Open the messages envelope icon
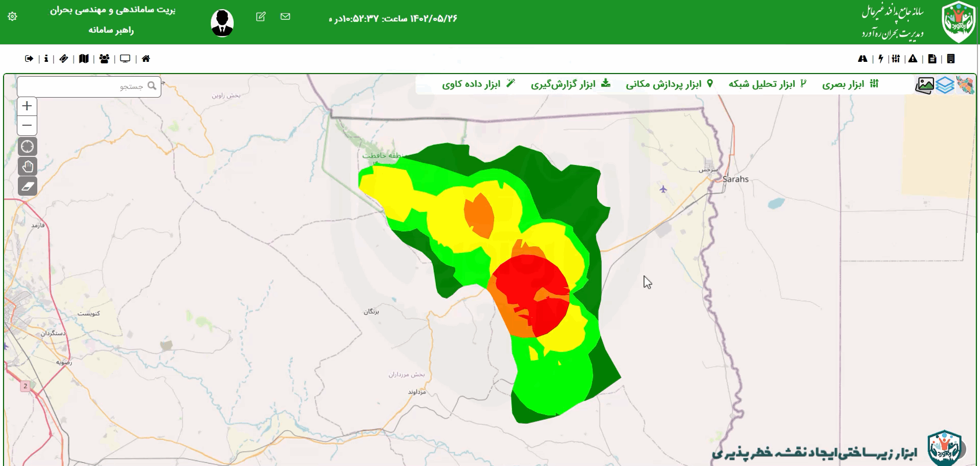 285,17
